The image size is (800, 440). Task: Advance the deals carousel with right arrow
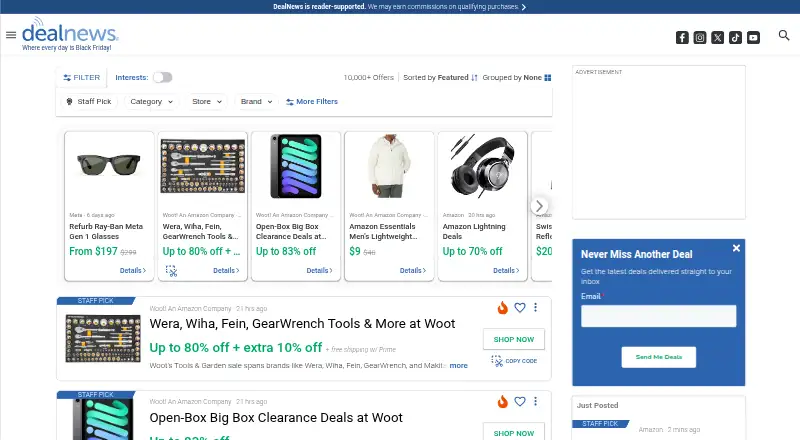[539, 206]
